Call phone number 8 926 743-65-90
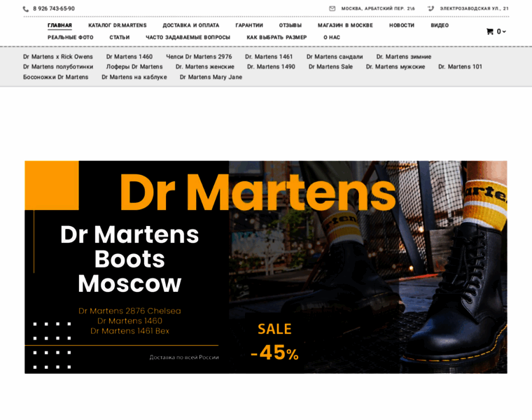 54,9
